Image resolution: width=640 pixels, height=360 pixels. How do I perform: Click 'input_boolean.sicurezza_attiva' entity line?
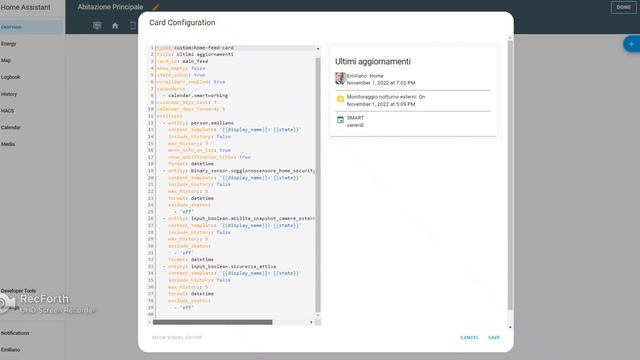(x=222, y=267)
